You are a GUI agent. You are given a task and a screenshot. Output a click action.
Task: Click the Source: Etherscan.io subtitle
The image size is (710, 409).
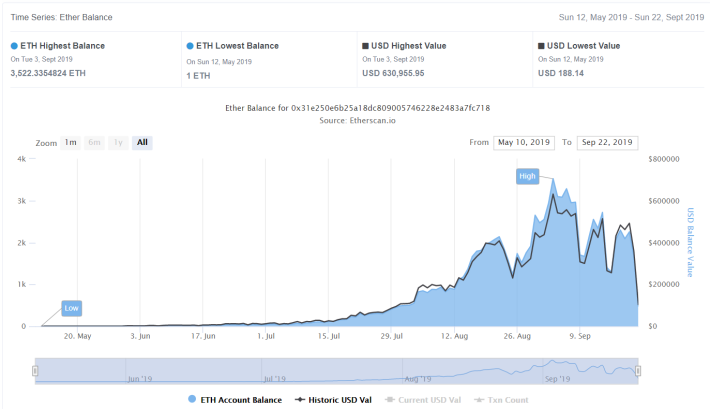point(357,120)
